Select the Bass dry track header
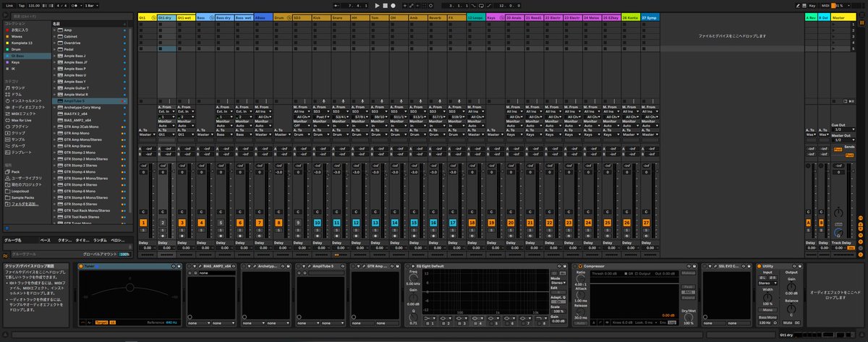Screen dimensions: 868x342 click(x=226, y=17)
